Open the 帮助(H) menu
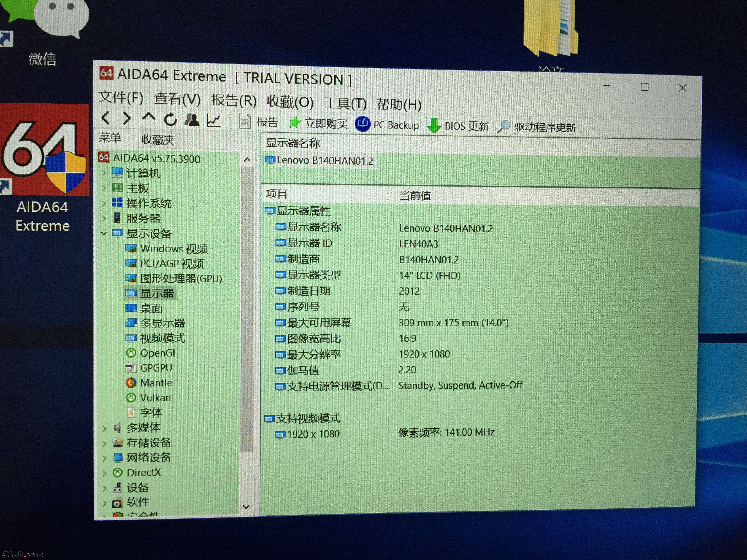The image size is (747, 560). coord(399,104)
